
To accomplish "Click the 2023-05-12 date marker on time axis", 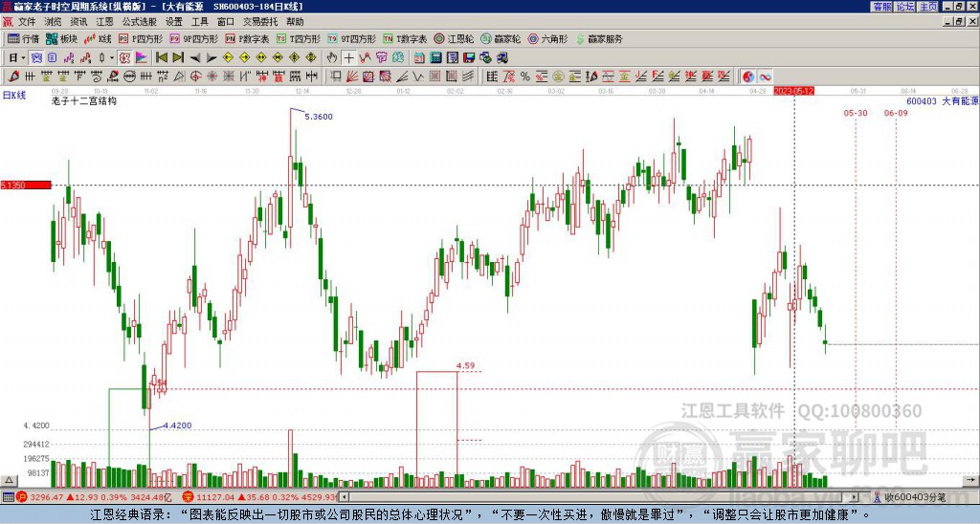I will tap(793, 91).
